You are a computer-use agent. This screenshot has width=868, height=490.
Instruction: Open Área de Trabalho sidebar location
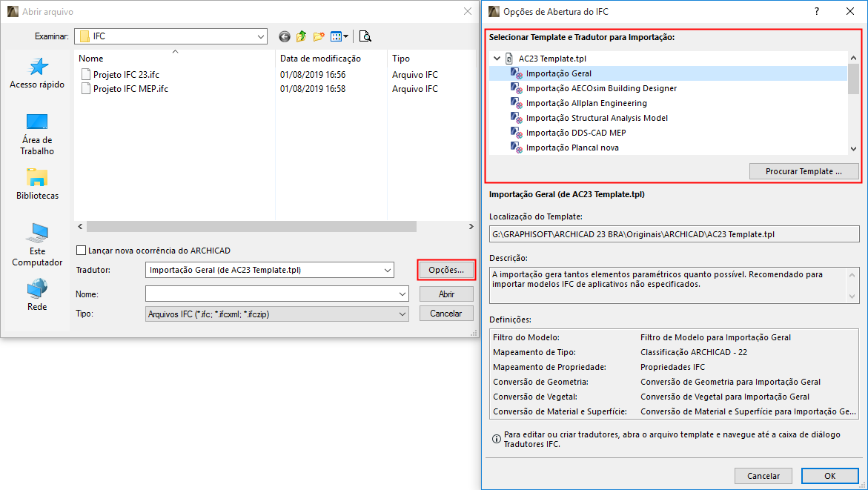pyautogui.click(x=37, y=134)
